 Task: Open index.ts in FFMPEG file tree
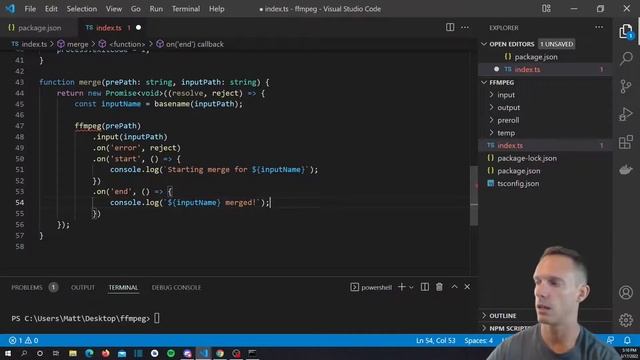(x=545, y=145)
